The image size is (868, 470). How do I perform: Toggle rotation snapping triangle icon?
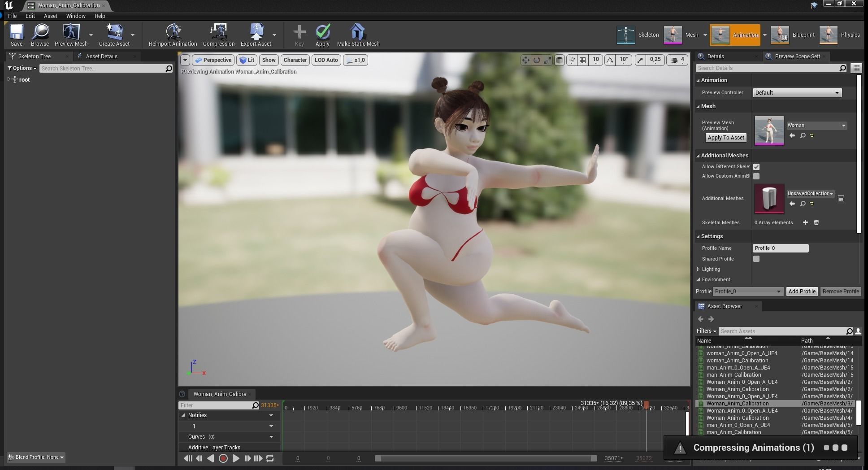(x=610, y=60)
